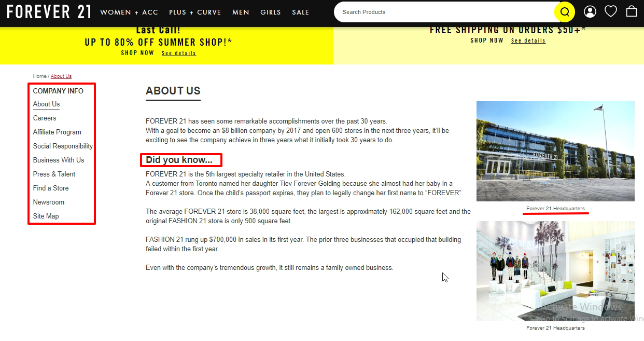644x341 pixels.
Task: Open Social Responsibility sidebar link
Action: coord(63,146)
